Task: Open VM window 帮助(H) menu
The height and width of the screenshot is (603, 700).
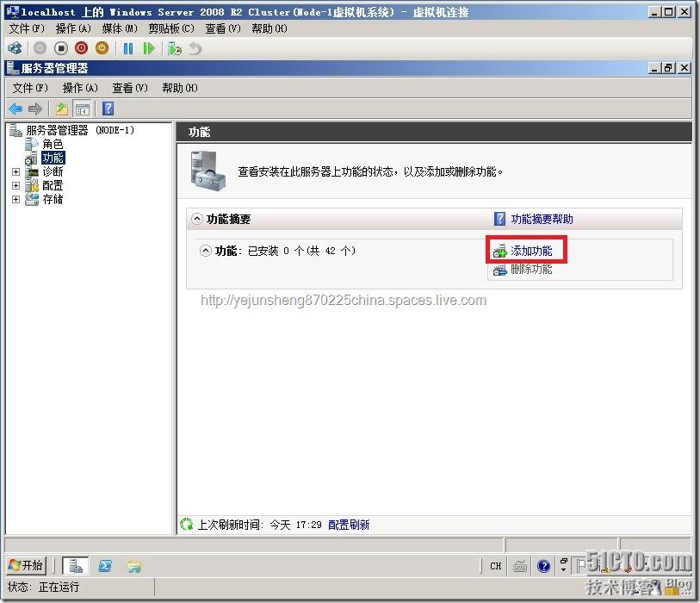Action: 269,28
